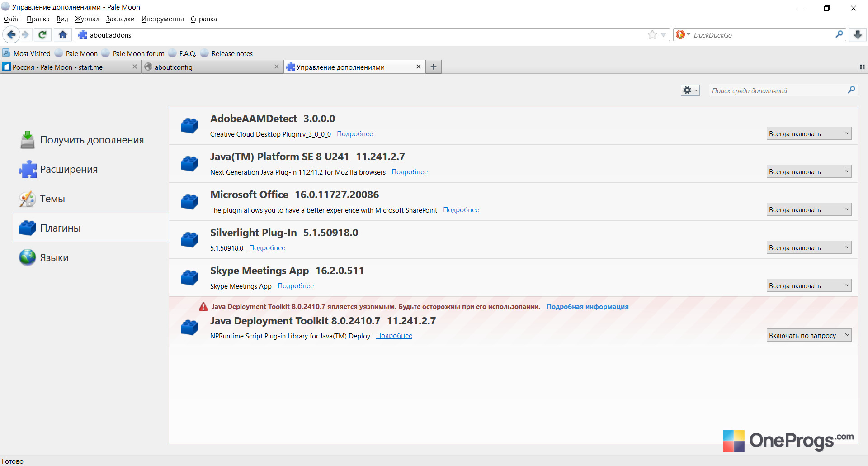Switch to 'Языки' category
The image size is (868, 466).
pos(90,257)
